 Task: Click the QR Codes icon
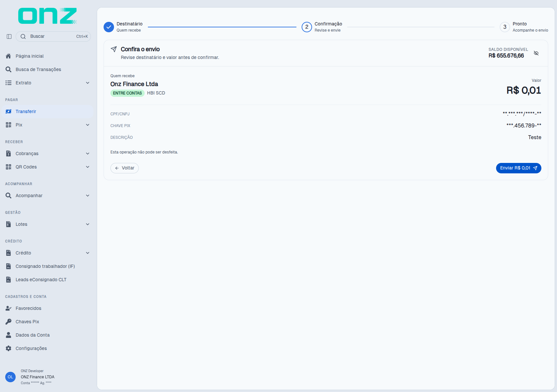click(x=8, y=167)
